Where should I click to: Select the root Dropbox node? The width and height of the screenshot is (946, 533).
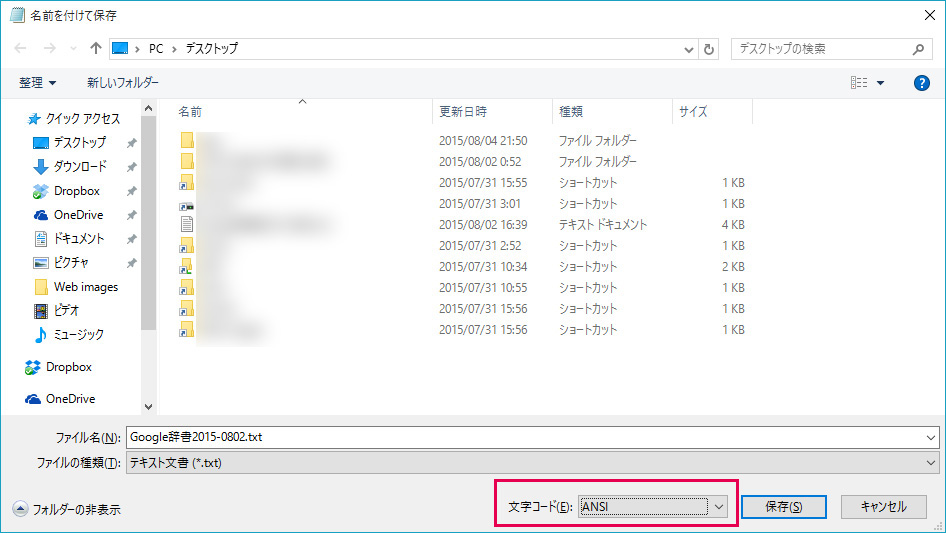tap(59, 367)
